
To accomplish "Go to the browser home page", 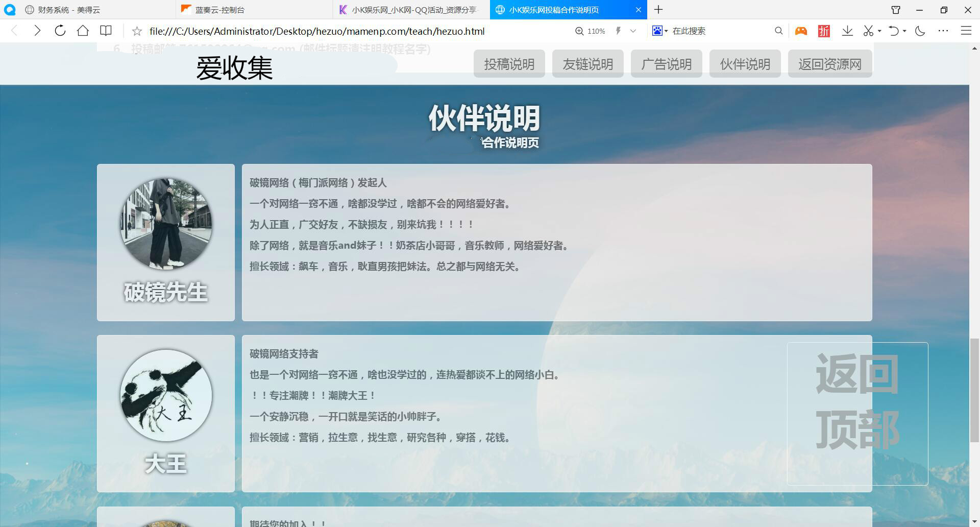I will click(x=83, y=31).
